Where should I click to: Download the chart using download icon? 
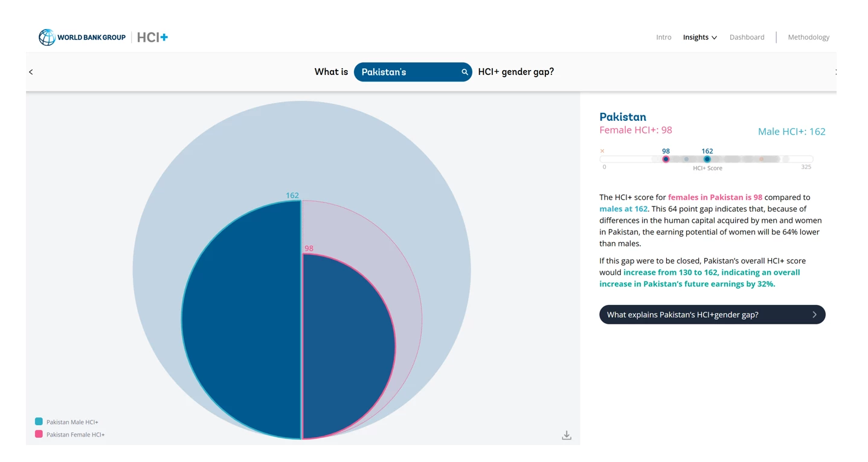[x=566, y=435]
